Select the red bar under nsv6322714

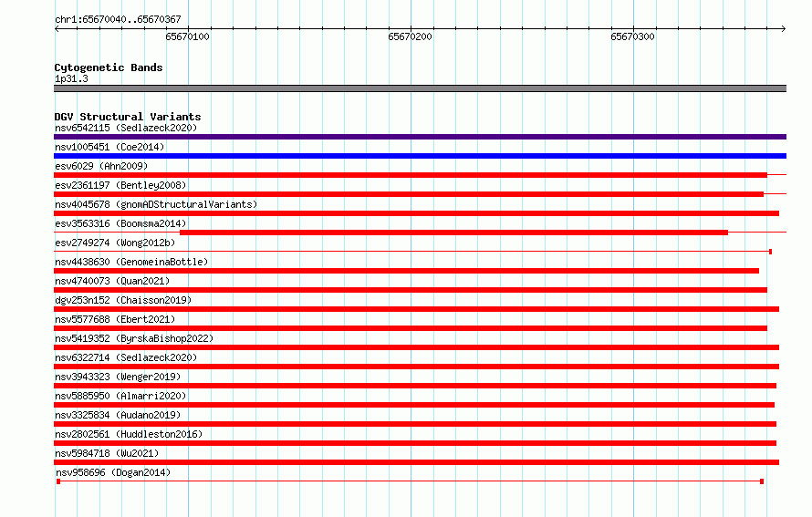coord(416,367)
